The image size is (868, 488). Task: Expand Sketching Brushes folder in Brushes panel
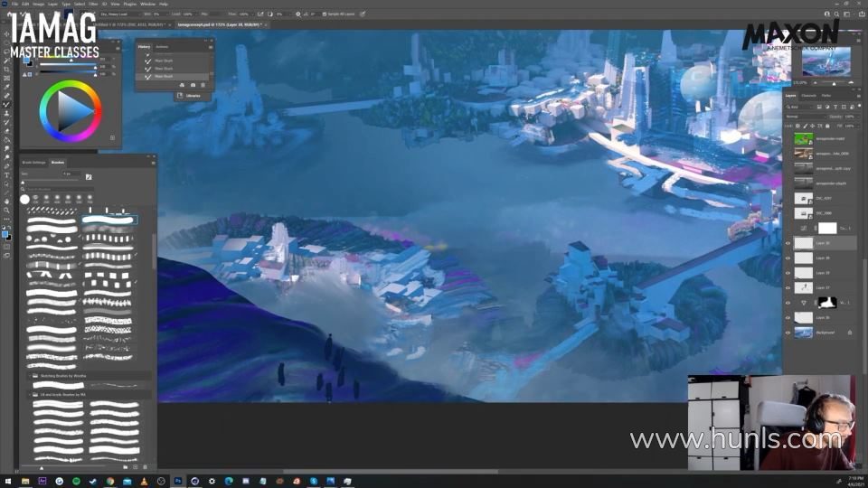(x=30, y=376)
